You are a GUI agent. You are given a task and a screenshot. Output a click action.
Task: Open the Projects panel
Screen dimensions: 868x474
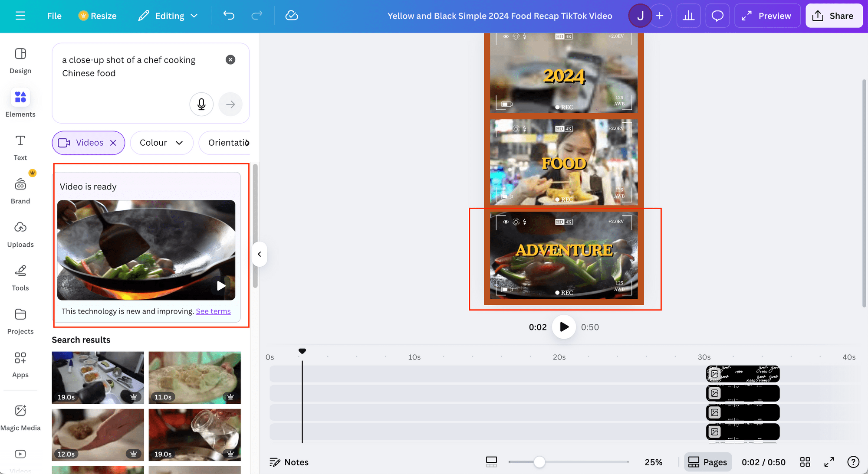click(x=20, y=320)
